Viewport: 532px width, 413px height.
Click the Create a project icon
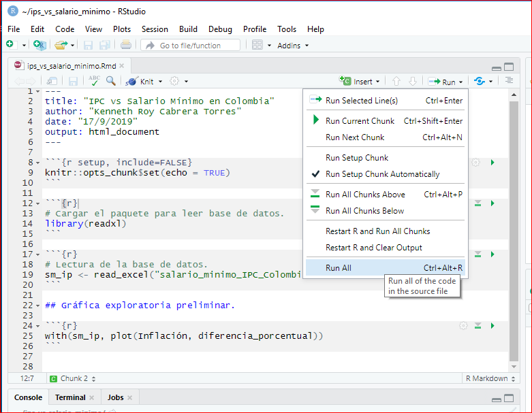click(40, 45)
